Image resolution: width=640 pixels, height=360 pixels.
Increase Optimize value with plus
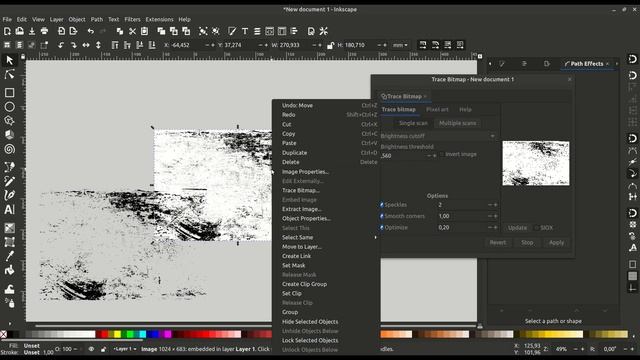(496, 227)
